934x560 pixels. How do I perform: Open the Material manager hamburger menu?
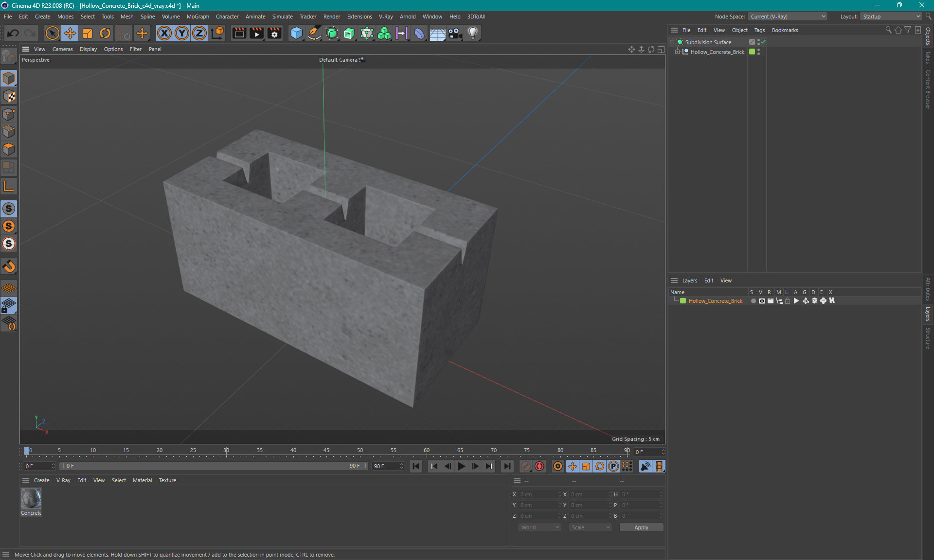pos(26,480)
